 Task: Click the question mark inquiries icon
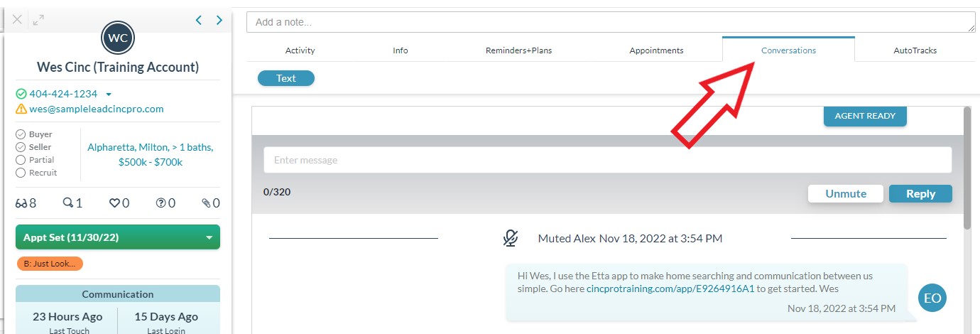click(x=161, y=203)
